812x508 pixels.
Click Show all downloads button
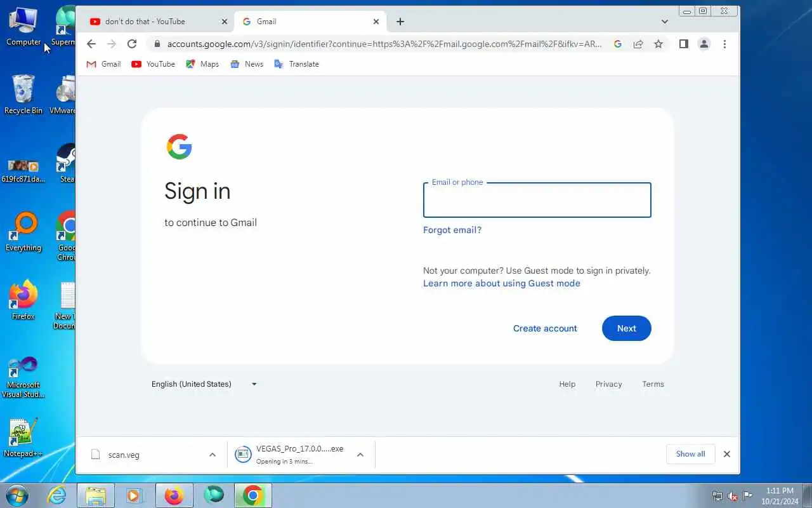pos(690,454)
